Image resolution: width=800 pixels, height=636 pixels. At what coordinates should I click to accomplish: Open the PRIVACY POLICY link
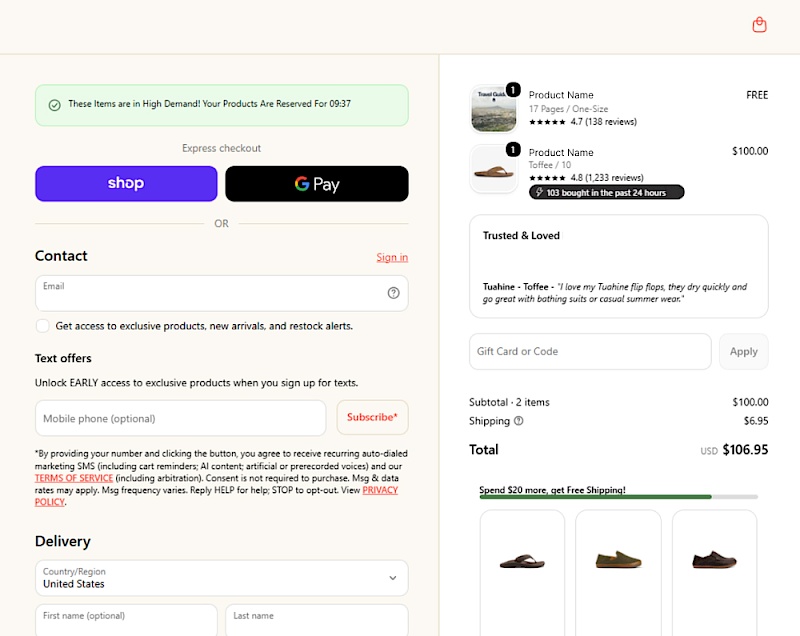click(x=216, y=496)
